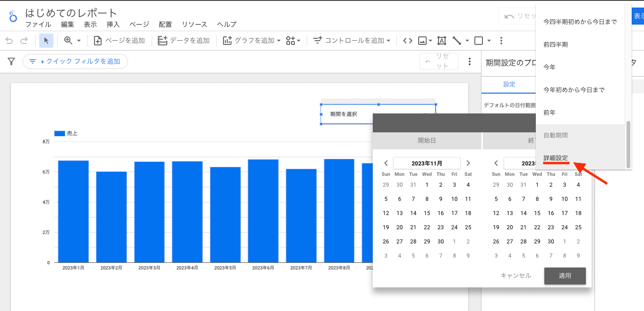Click the date range list scrollbar

point(628,144)
